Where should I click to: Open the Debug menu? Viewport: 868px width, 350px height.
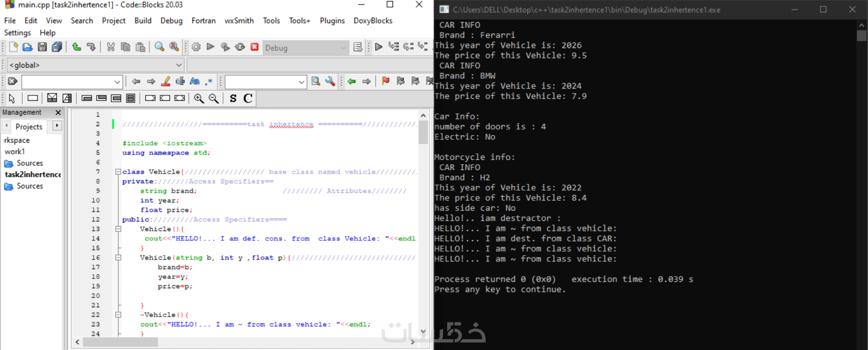(171, 21)
